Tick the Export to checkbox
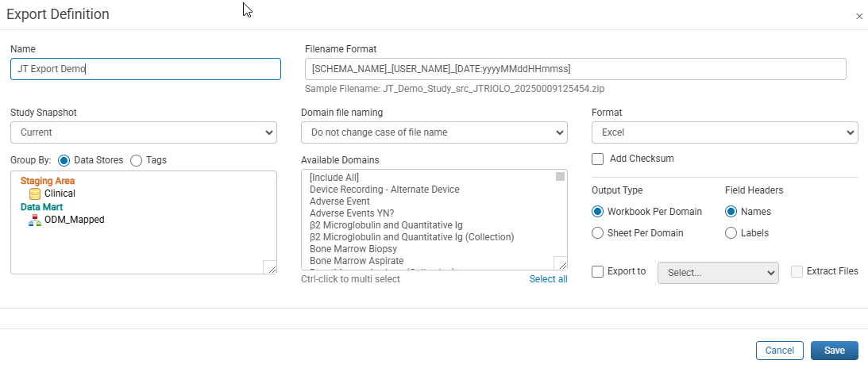The image size is (868, 368). click(597, 272)
